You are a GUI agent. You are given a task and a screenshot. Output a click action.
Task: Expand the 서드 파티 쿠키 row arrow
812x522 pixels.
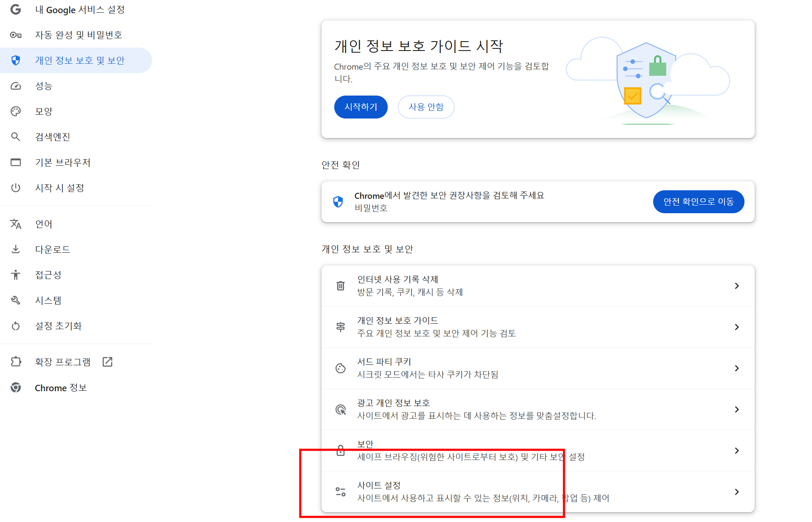click(737, 368)
